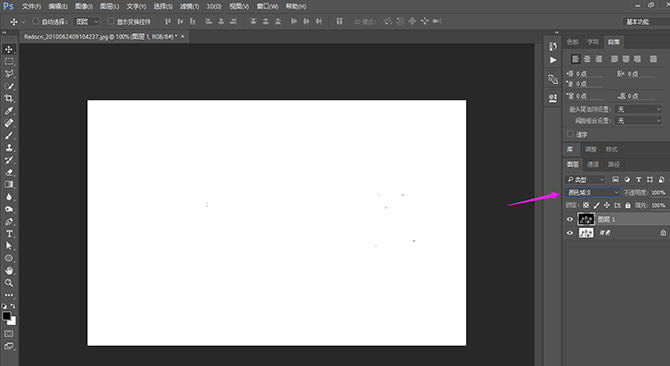Enable the auto-select checkbox
The width and height of the screenshot is (670, 366).
click(36, 21)
